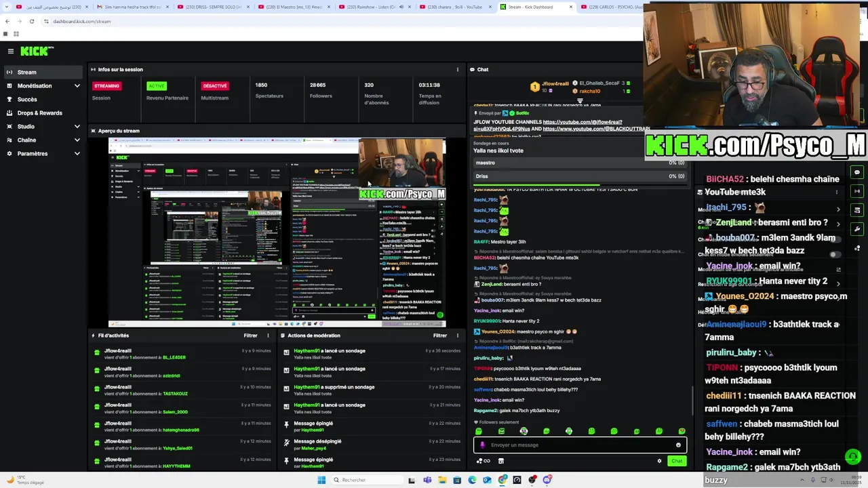Open the Stream page in the sidebar
This screenshot has width=868, height=488.
[x=42, y=72]
